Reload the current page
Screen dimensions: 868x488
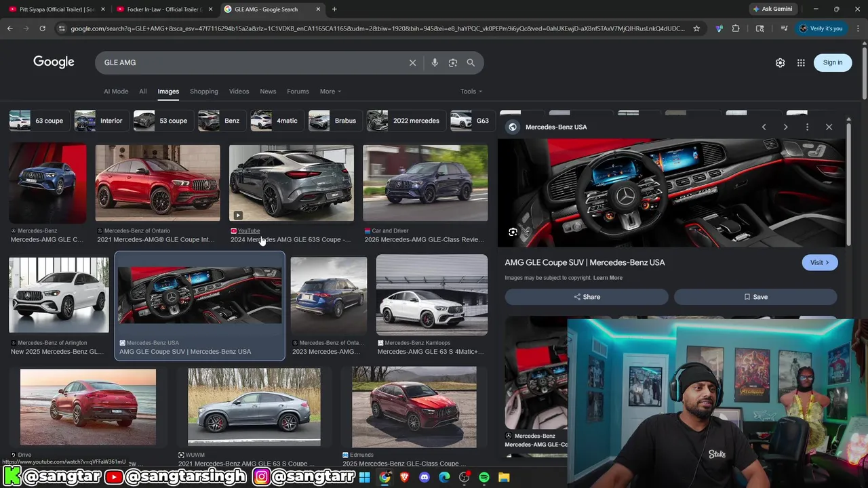[x=42, y=28]
